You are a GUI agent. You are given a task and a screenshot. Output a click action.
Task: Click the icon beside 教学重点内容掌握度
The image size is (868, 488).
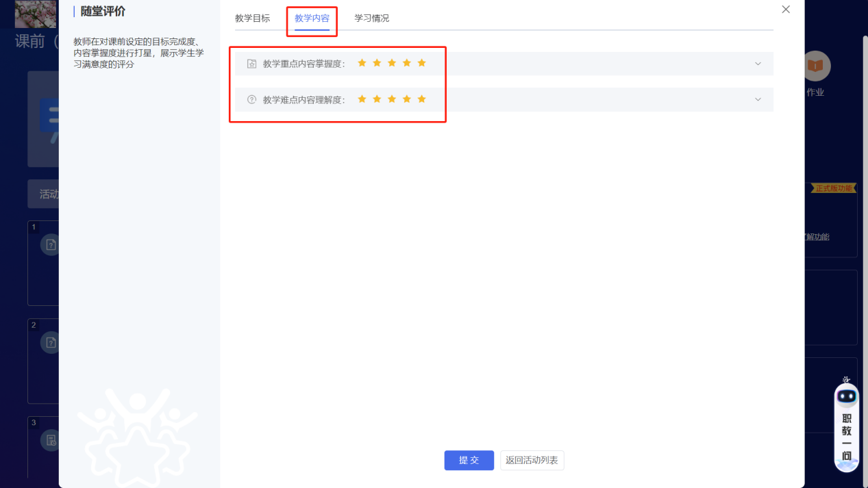tap(252, 62)
